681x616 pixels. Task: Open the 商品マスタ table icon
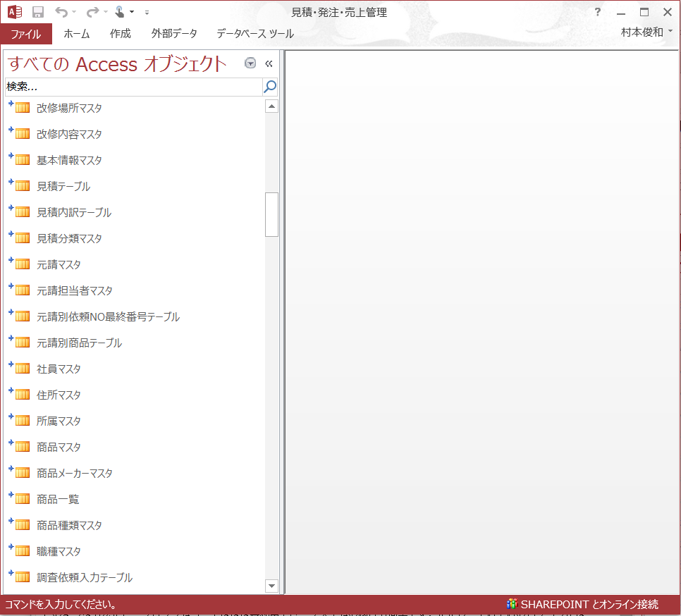click(x=22, y=446)
